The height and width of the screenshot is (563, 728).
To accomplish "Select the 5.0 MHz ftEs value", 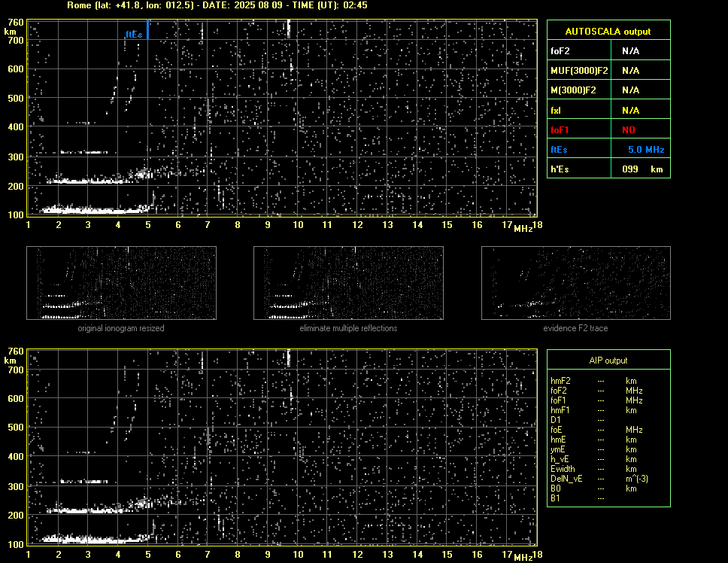I will click(646, 150).
